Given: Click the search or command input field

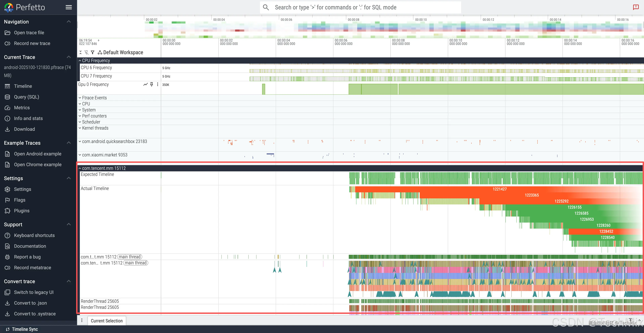Looking at the screenshot, I should pyautogui.click(x=360, y=7).
